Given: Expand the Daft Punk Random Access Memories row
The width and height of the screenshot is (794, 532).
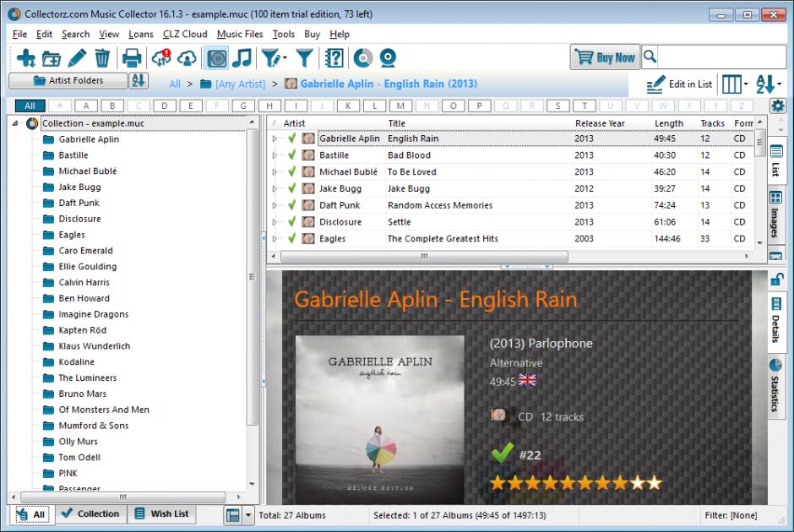Looking at the screenshot, I should [275, 205].
